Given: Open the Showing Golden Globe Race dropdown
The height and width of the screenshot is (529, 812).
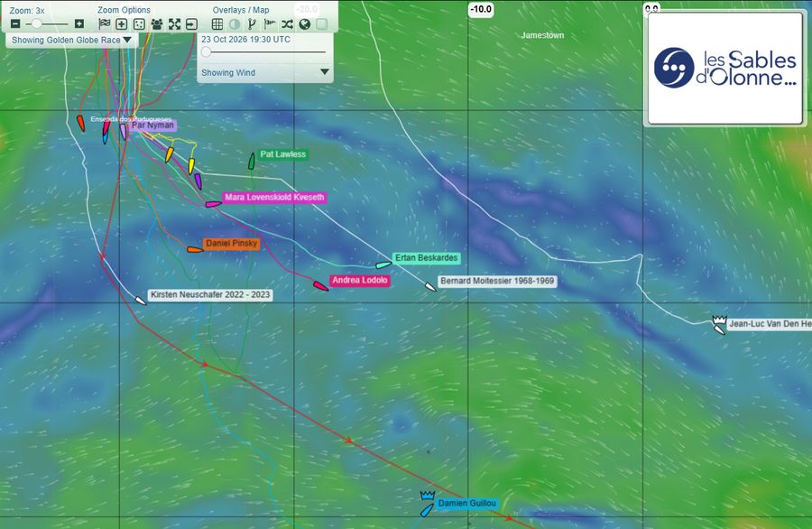Looking at the screenshot, I should pos(72,40).
